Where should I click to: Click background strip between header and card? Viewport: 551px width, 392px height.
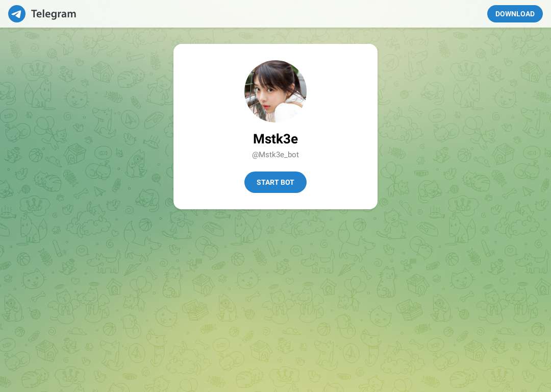[275, 36]
